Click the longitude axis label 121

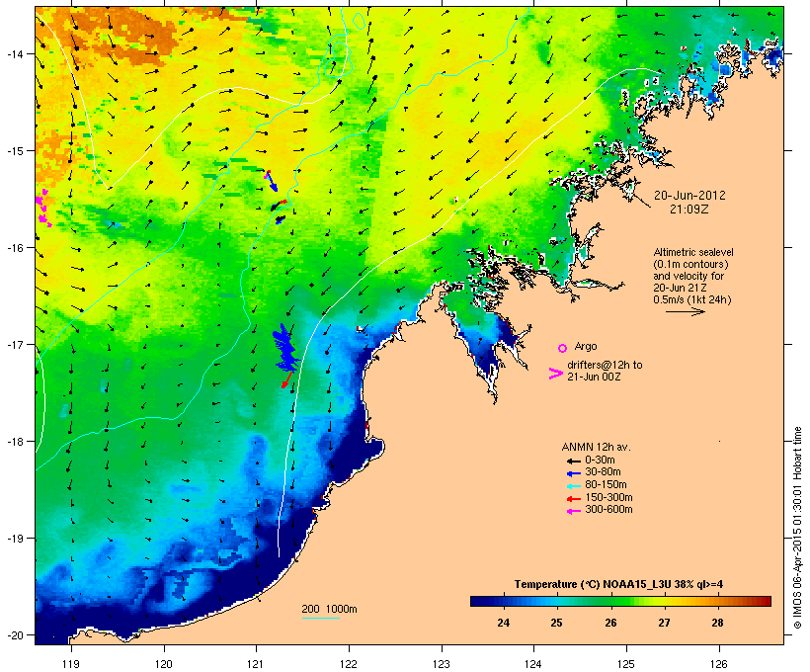pyautogui.click(x=256, y=664)
